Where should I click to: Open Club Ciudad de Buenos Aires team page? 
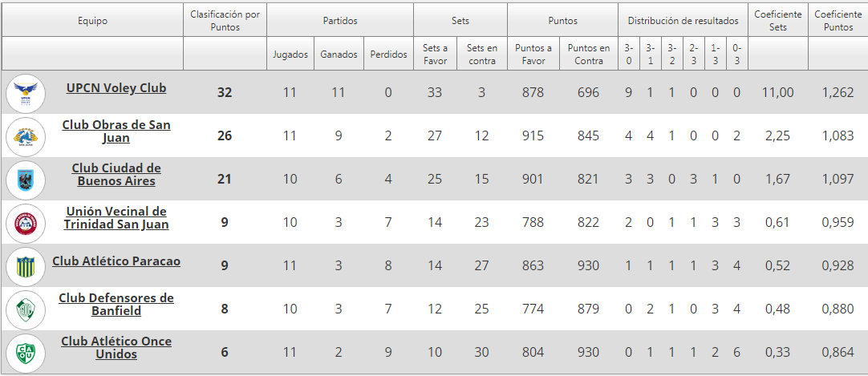(x=116, y=175)
